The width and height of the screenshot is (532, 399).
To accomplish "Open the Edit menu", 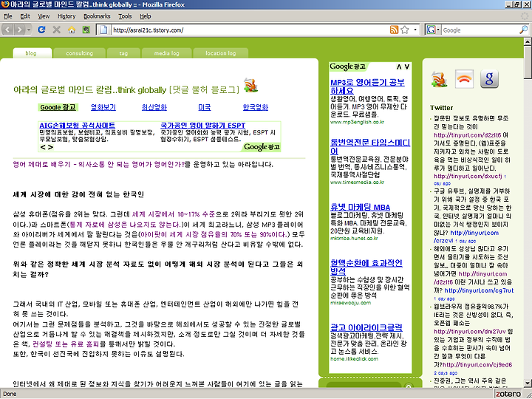I will click(x=25, y=16).
